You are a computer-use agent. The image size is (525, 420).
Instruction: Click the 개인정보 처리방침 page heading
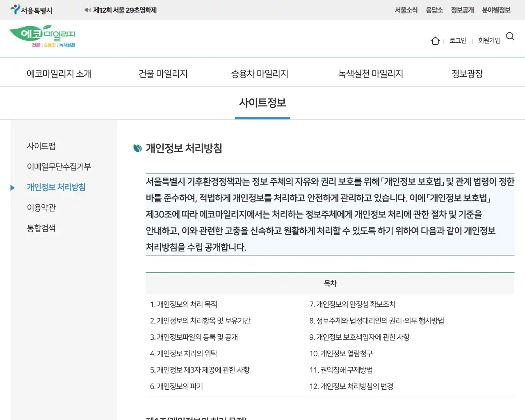point(184,148)
